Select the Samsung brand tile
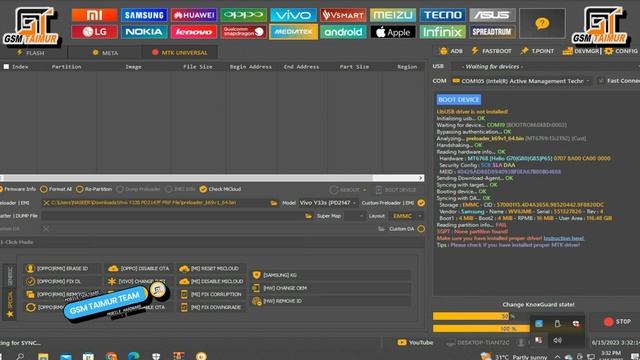Viewport: 640px width, 360px height. (x=144, y=15)
